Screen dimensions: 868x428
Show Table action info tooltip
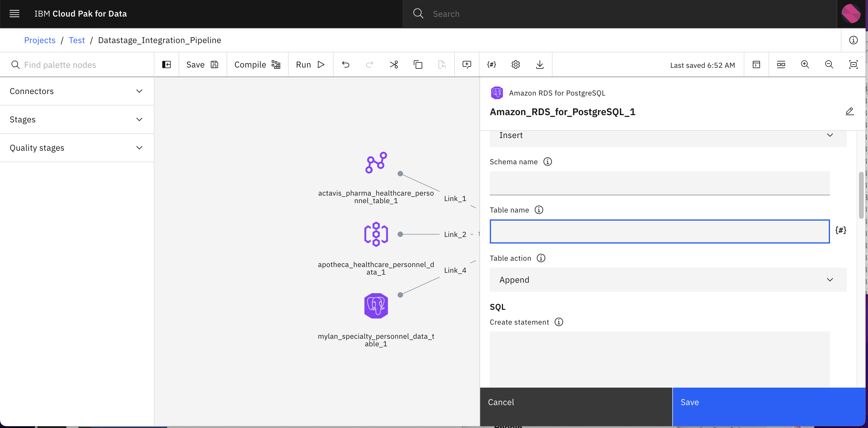[541, 258]
